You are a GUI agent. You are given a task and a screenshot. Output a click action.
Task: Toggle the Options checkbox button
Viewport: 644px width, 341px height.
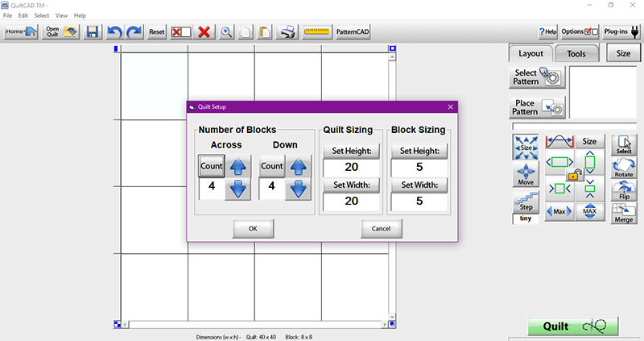(x=580, y=32)
